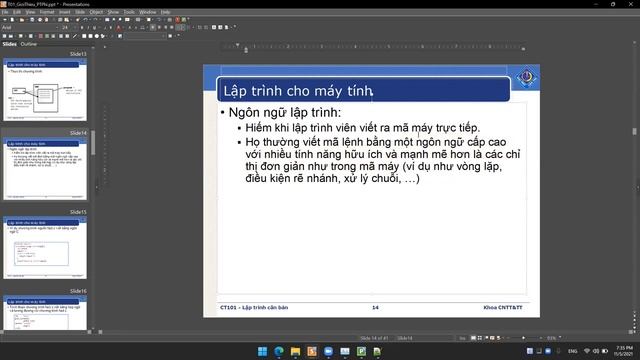Toggle Bold formatting
Image resolution: width=640 pixels, height=360 pixels.
point(82,27)
